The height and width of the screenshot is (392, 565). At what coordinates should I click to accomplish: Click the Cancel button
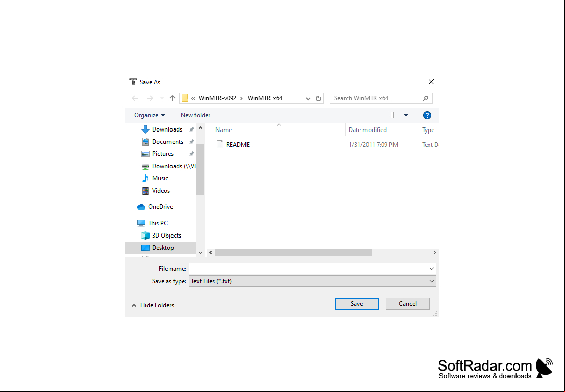[x=407, y=304]
